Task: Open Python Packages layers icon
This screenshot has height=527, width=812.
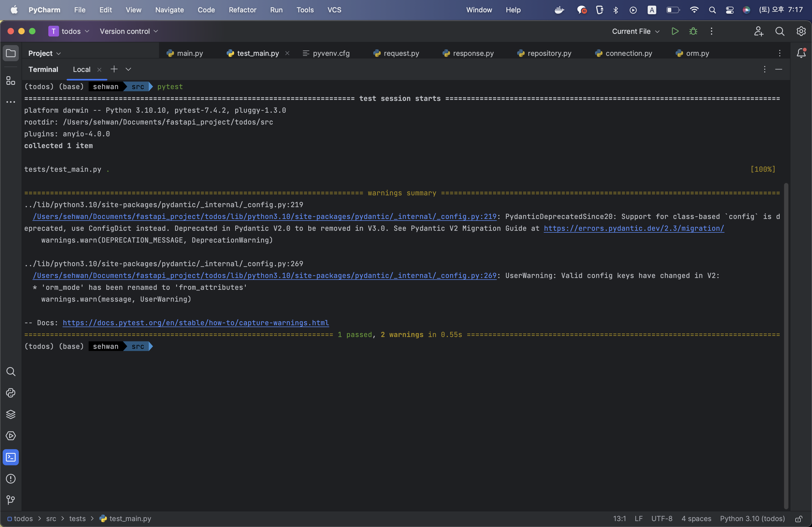Action: [10, 414]
